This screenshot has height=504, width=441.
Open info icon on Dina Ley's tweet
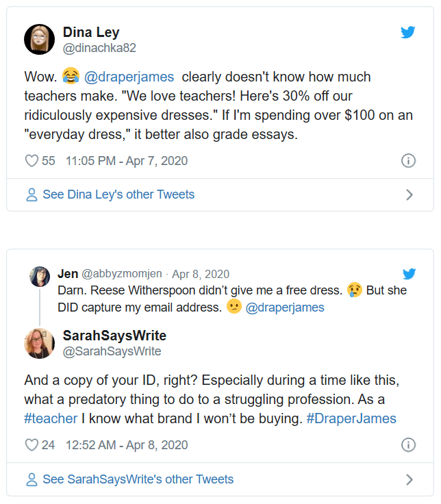pyautogui.click(x=408, y=161)
